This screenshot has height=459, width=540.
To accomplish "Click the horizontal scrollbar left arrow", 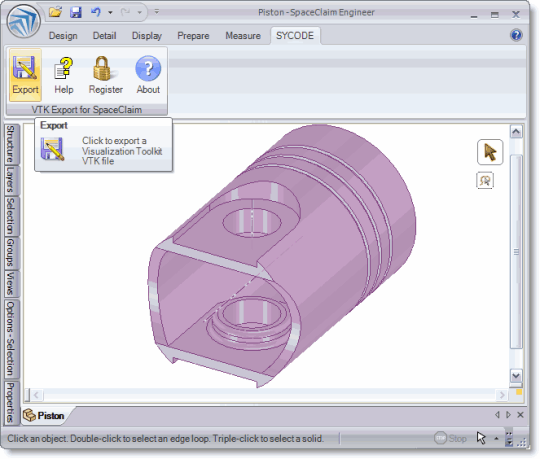I will pos(37,395).
